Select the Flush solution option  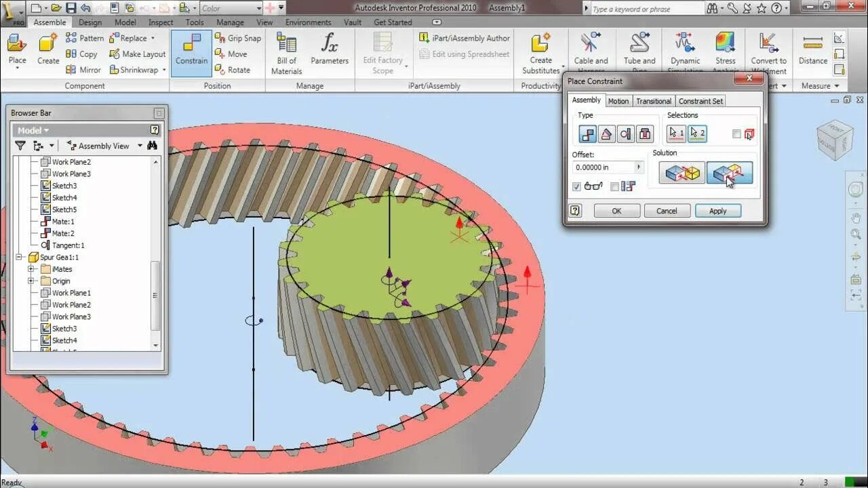pos(729,173)
